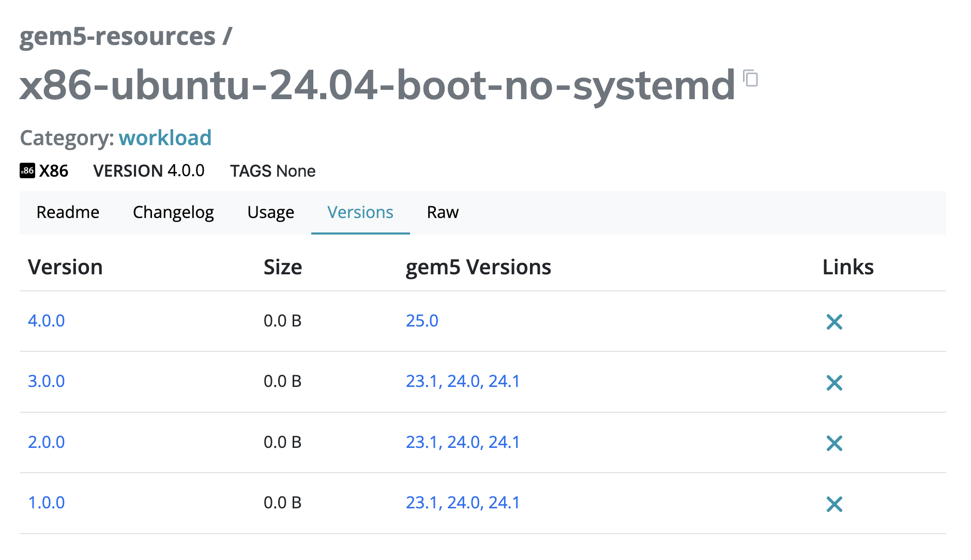Open the workload category link
The width and height of the screenshot is (971, 560).
tap(165, 138)
